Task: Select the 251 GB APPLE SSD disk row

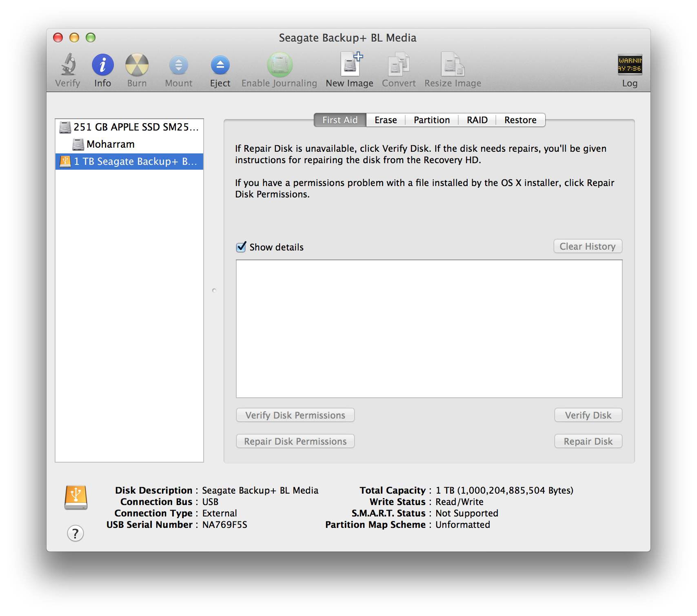Action: (x=129, y=127)
